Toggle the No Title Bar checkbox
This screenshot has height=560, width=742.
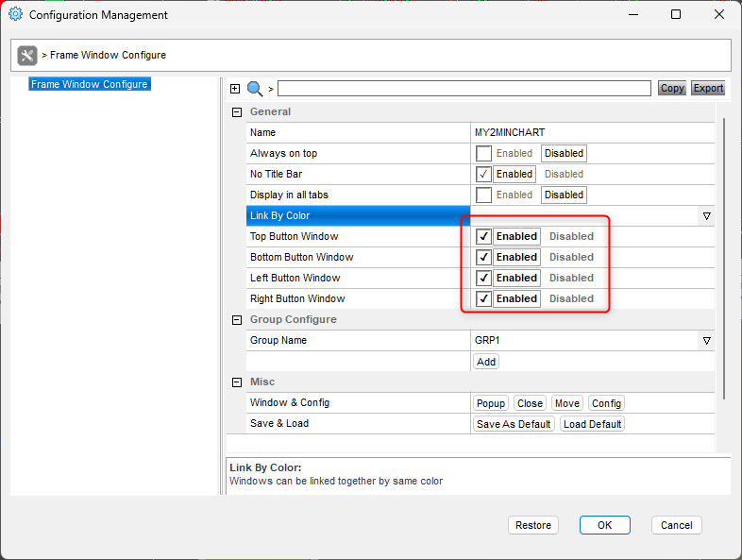(x=483, y=174)
